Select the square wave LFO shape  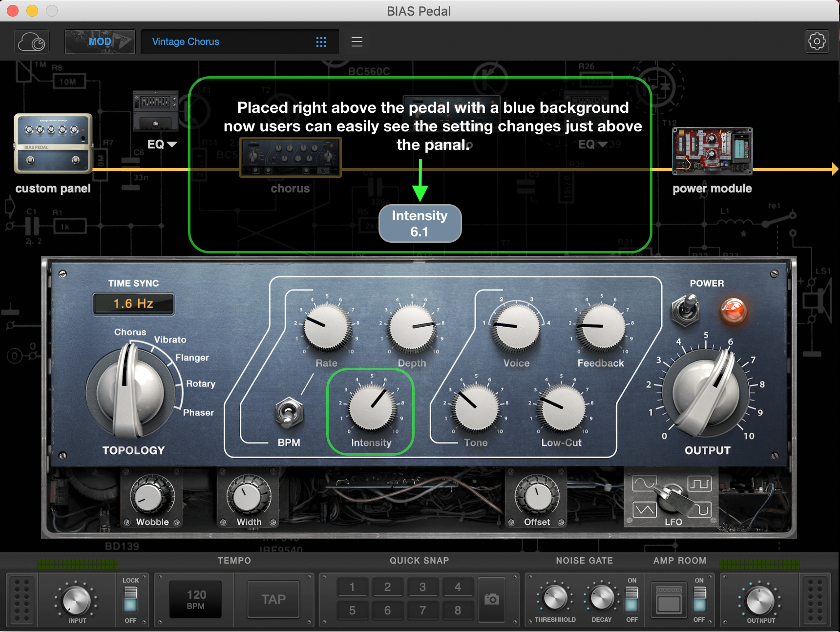pos(699,484)
